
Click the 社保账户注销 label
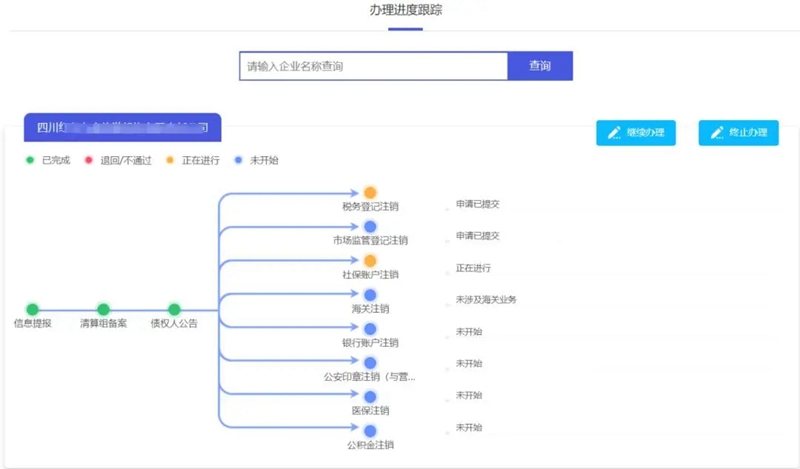[x=370, y=275]
